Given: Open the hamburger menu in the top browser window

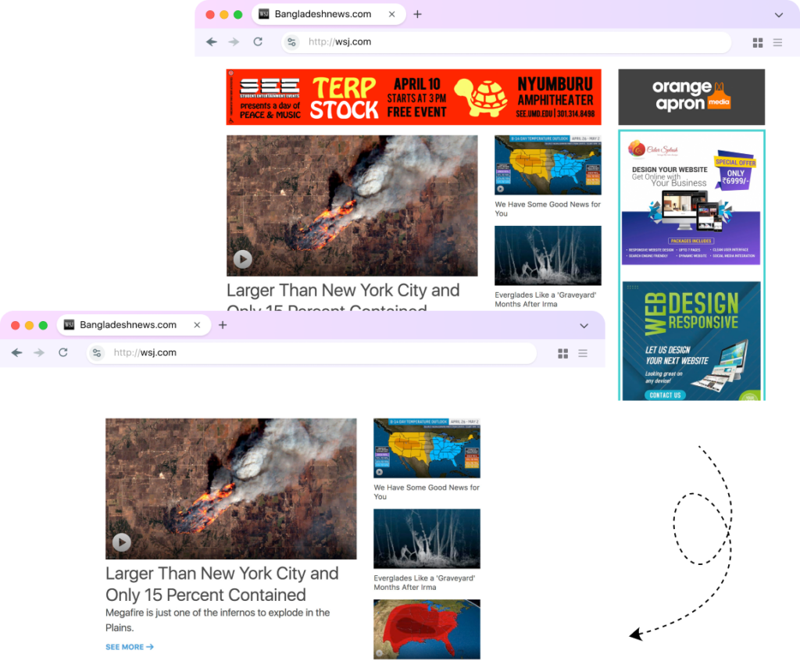Looking at the screenshot, I should [x=777, y=41].
